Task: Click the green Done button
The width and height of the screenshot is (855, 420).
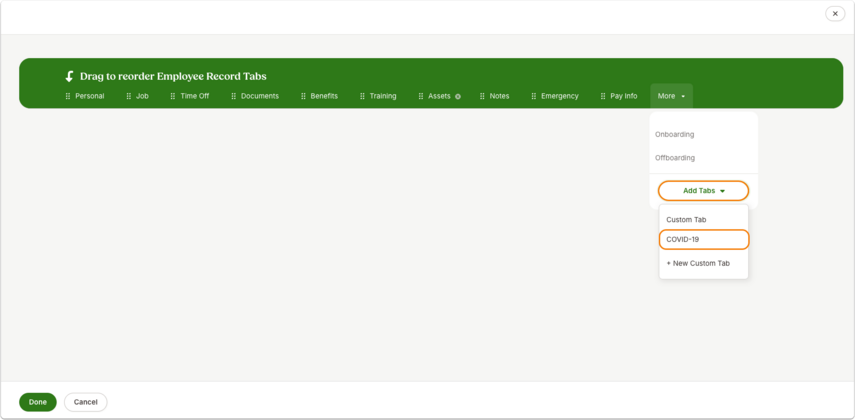Action: [x=38, y=402]
